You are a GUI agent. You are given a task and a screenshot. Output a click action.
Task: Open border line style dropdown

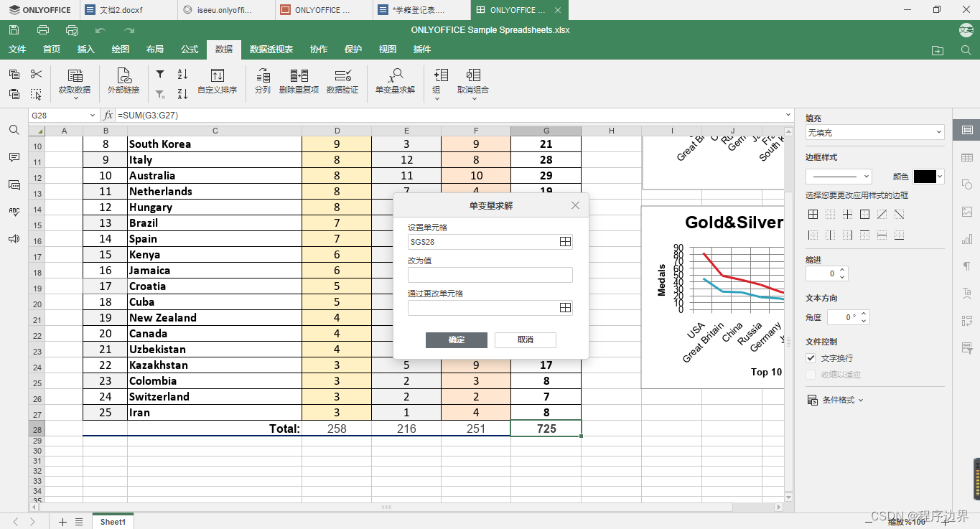839,177
